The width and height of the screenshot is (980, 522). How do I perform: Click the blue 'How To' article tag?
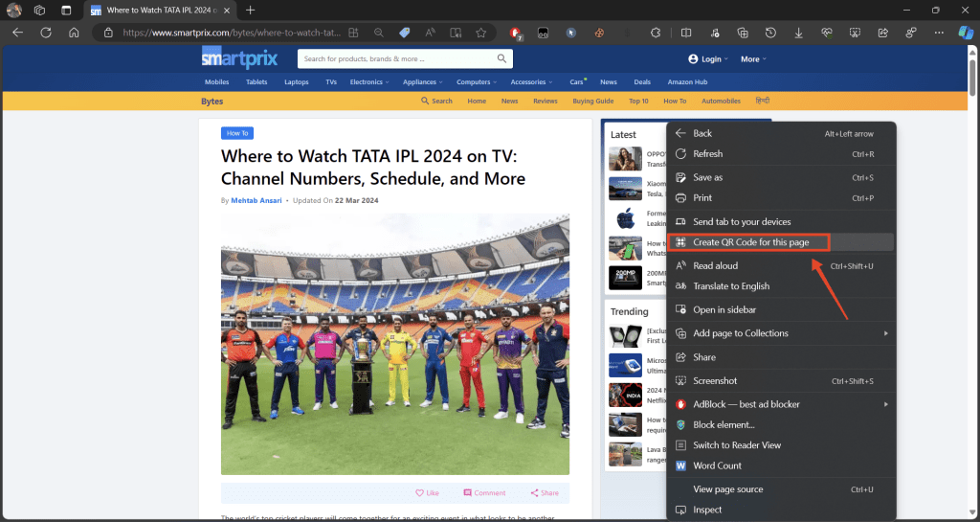pos(237,133)
